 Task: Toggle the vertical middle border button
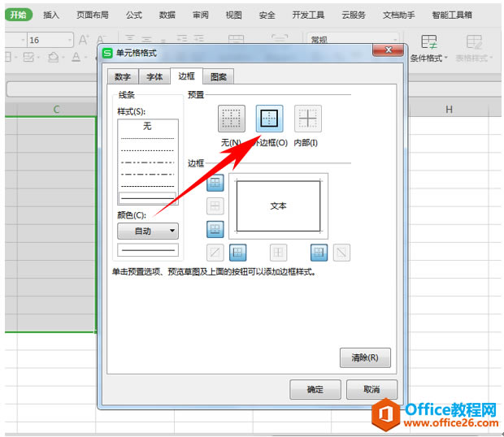[278, 253]
